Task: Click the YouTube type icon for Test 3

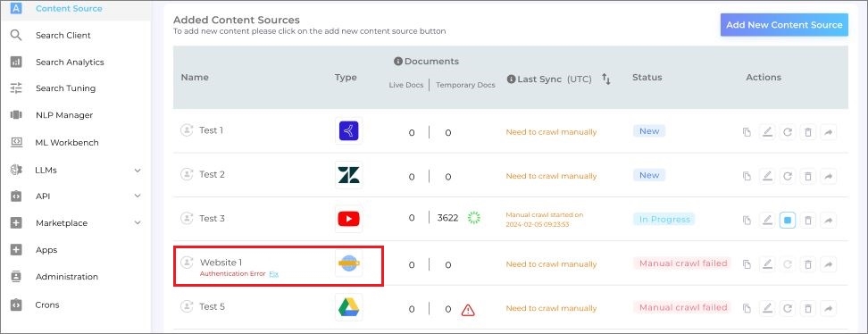Action: click(349, 220)
